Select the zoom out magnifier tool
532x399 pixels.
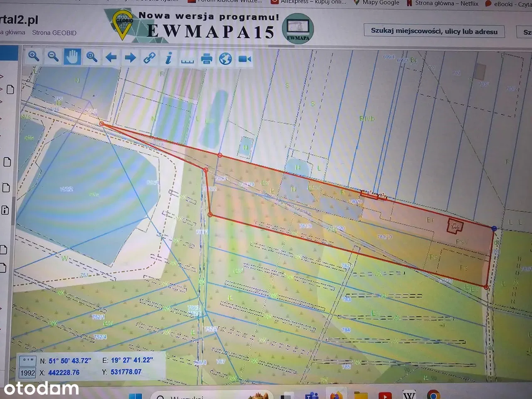coord(53,56)
